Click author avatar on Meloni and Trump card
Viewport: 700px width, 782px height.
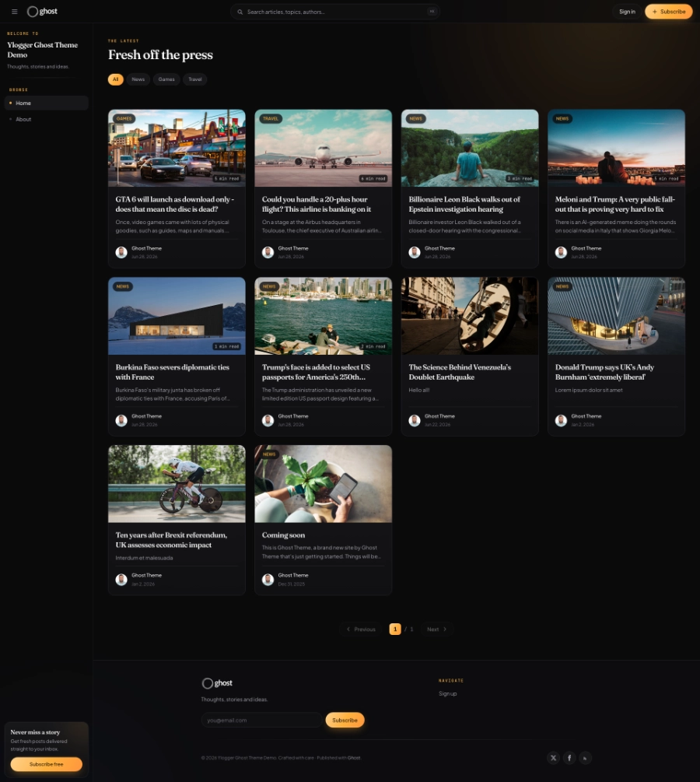click(561, 252)
